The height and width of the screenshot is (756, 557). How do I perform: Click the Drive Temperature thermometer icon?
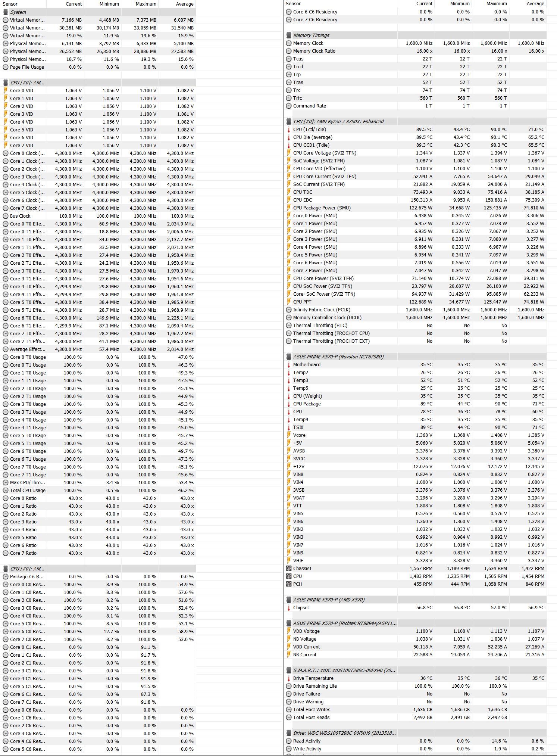289,678
